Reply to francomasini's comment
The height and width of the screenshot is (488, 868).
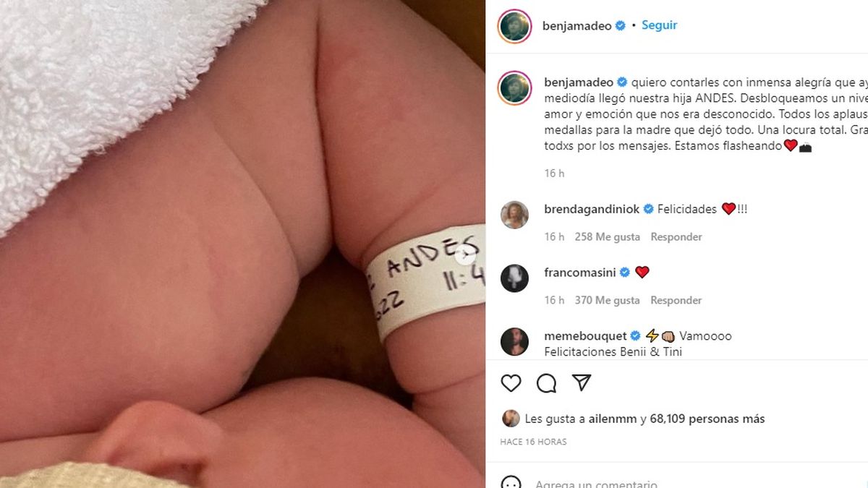[x=676, y=300]
